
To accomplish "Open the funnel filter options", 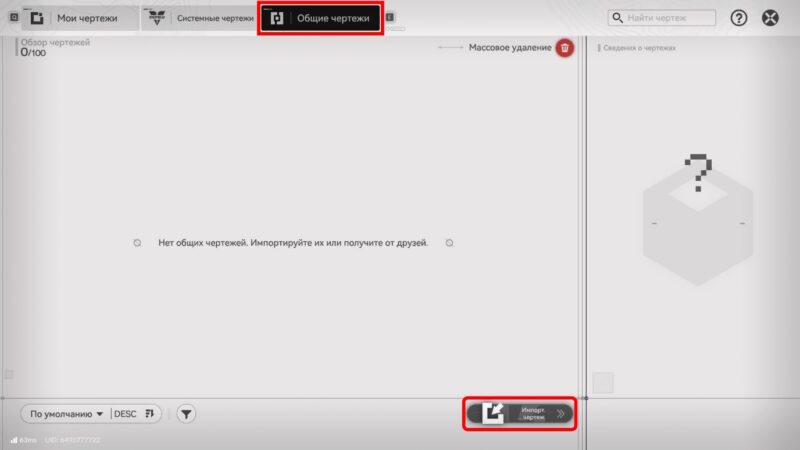I will pos(186,413).
